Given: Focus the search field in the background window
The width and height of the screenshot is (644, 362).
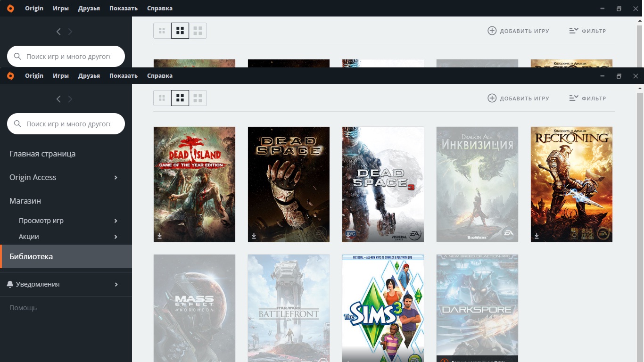Looking at the screenshot, I should 66,57.
